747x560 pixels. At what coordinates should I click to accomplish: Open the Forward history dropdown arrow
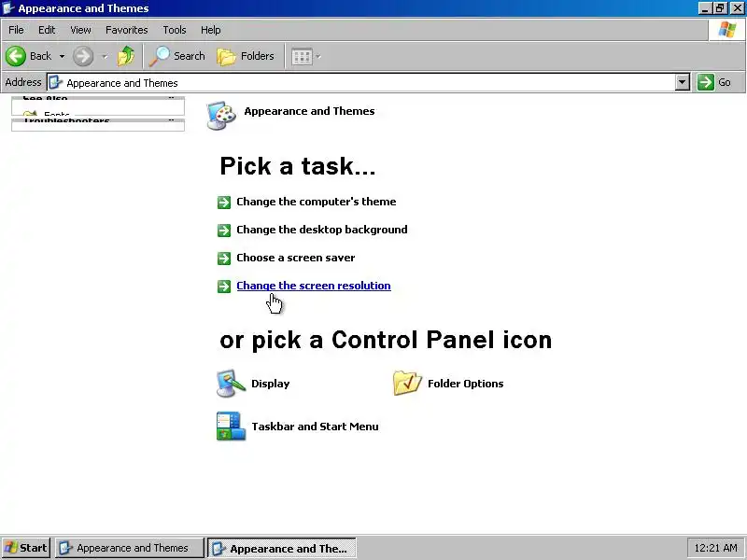105,56
